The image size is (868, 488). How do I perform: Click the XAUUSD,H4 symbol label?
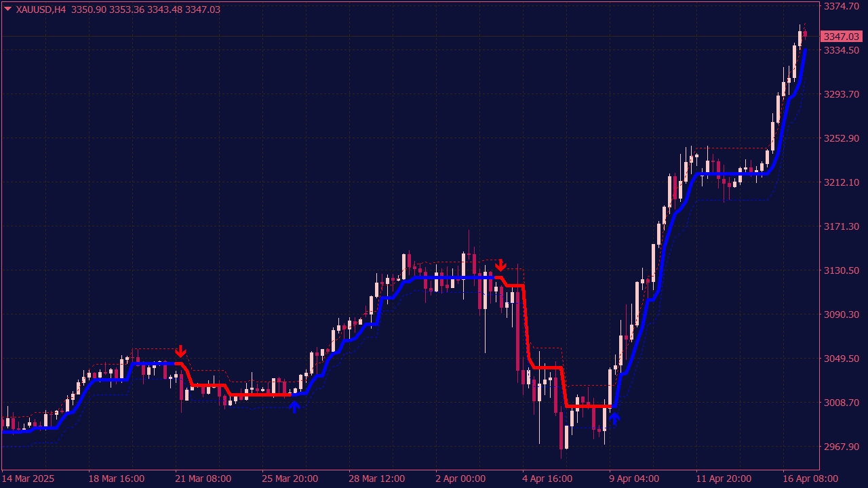41,9
